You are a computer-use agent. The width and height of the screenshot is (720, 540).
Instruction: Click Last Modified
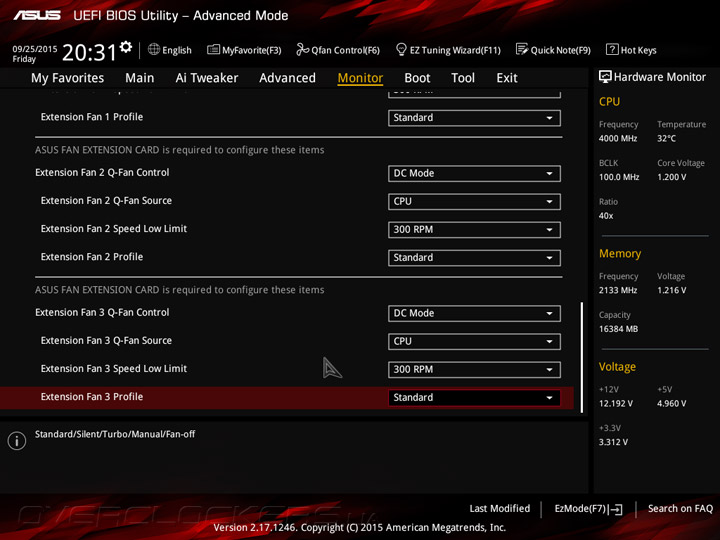[x=500, y=508]
